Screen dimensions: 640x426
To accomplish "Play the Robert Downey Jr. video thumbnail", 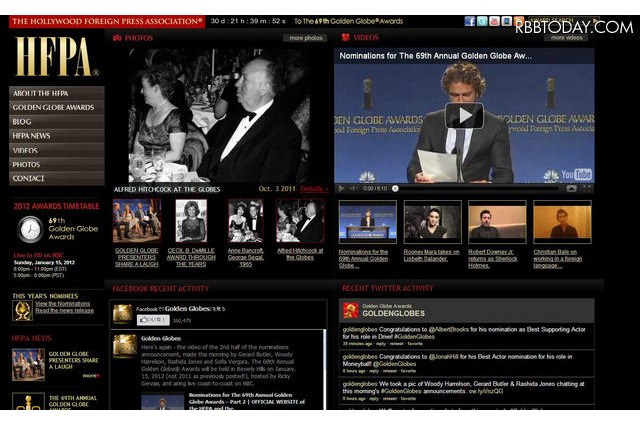I will point(497,222).
